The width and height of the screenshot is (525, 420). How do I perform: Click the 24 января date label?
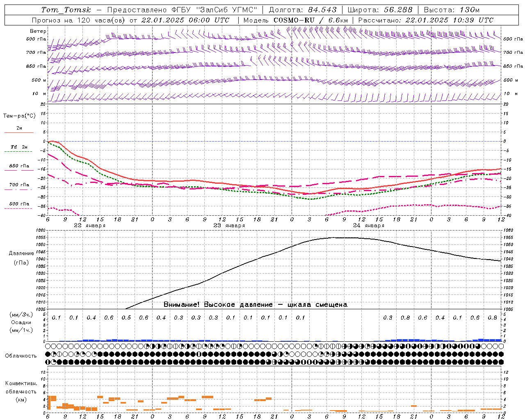[368, 226]
